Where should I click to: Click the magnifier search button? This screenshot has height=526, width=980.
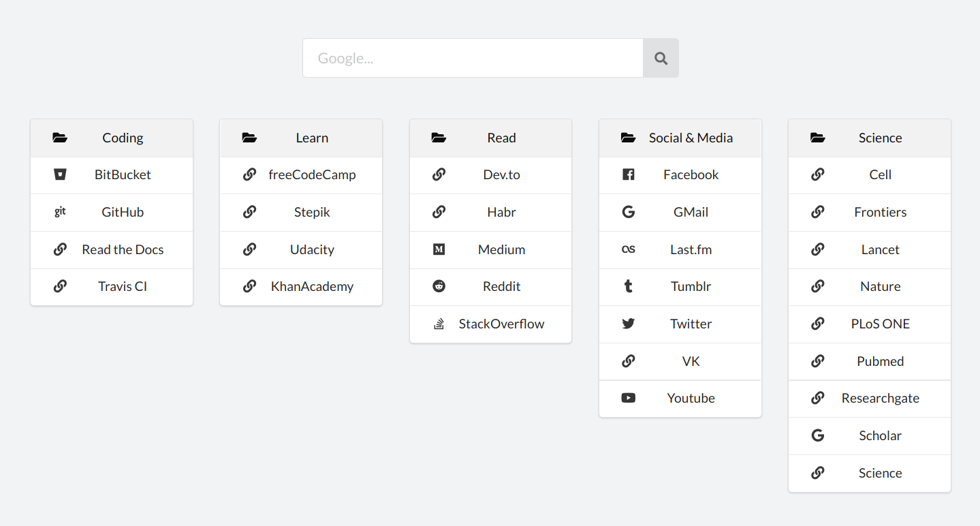pos(661,58)
